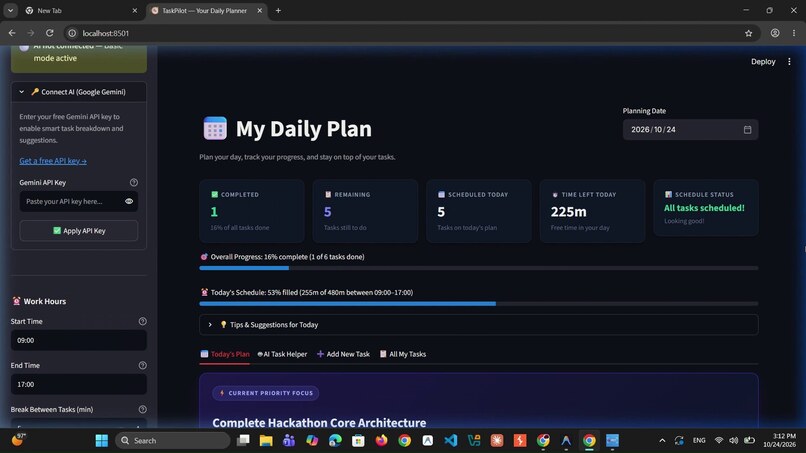
Task: Click the Break Between Tasks help icon
Action: click(142, 409)
